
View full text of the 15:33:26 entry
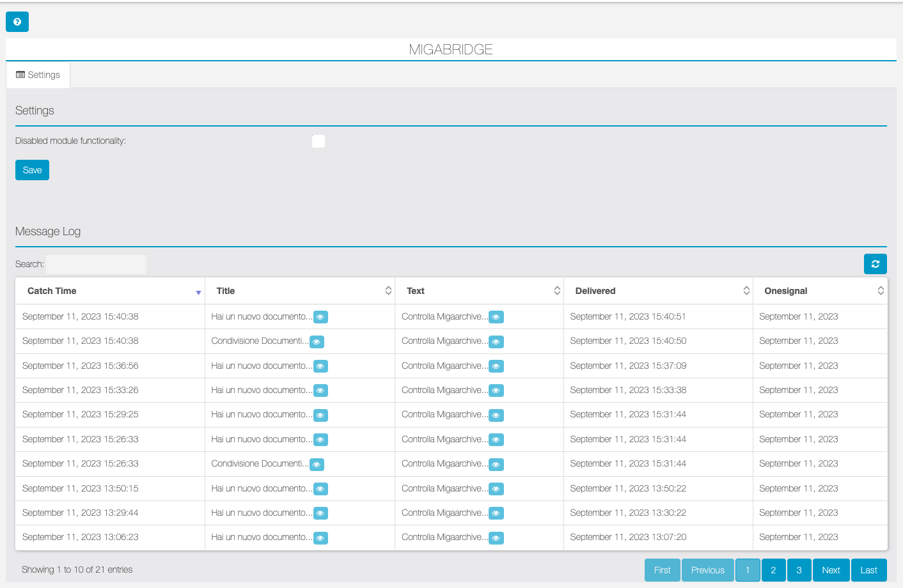(496, 391)
